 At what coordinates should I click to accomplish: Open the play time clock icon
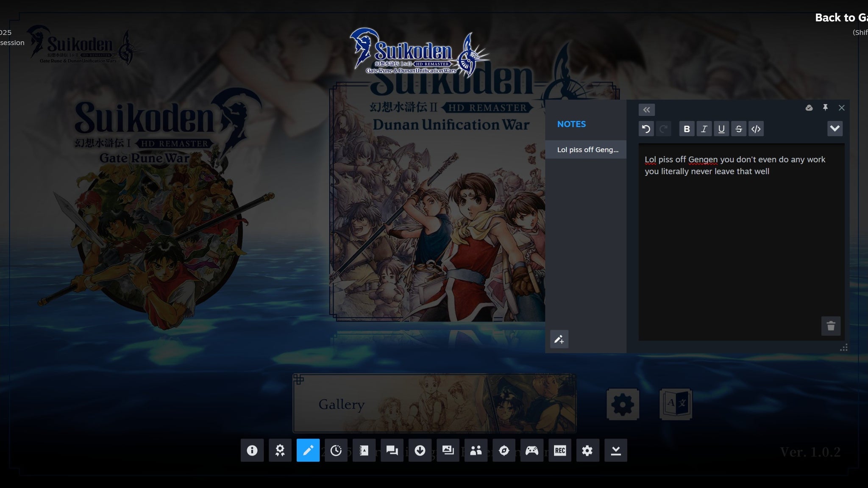pyautogui.click(x=337, y=450)
